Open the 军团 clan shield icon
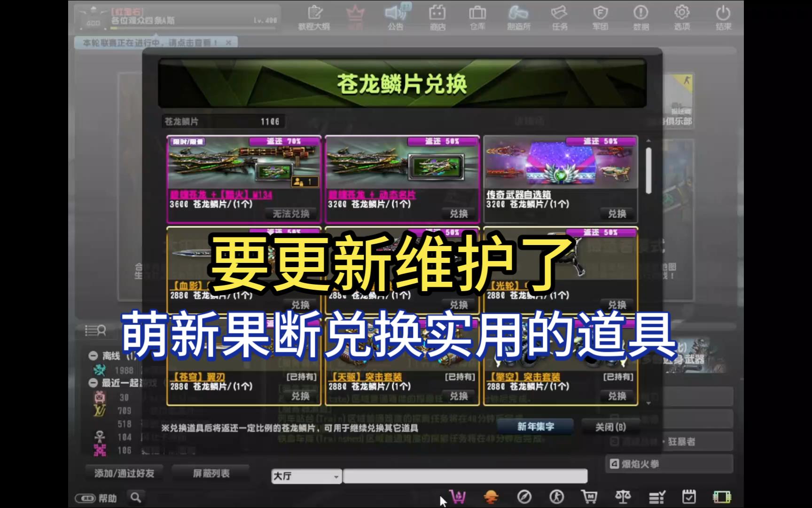Viewport: 812px width, 508px height. 600,17
